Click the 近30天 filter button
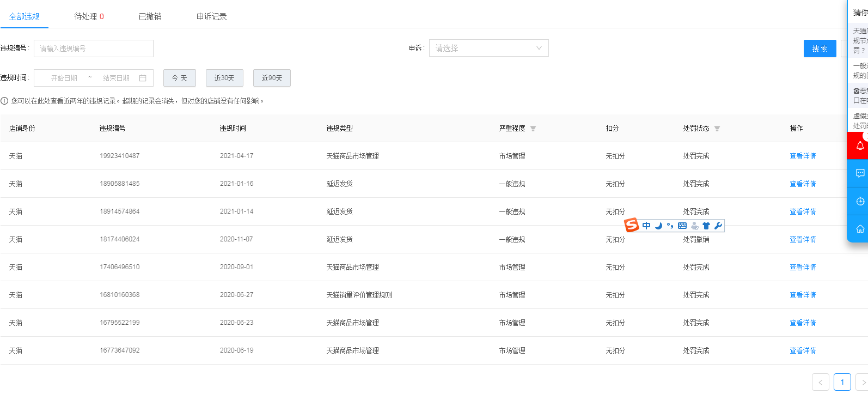This screenshot has width=868, height=400. coord(224,78)
